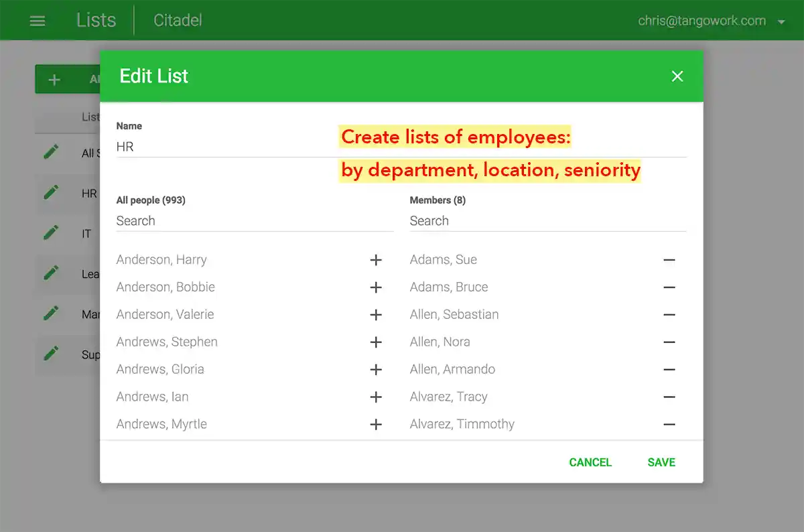Open the chris@tangowork.com account dropdown
This screenshot has width=804, height=532.
click(712, 21)
